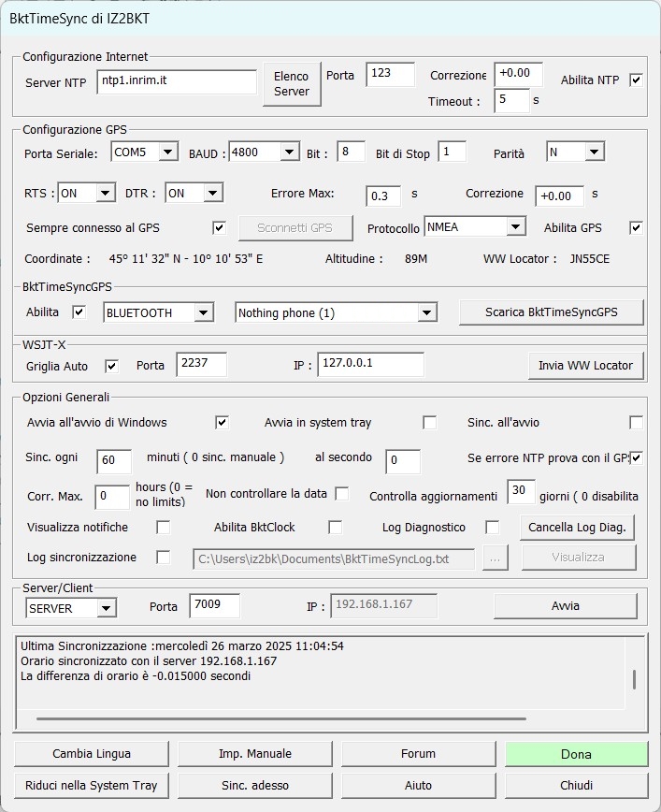
Task: Toggle Griglia Auto checkbox
Action: click(x=112, y=366)
